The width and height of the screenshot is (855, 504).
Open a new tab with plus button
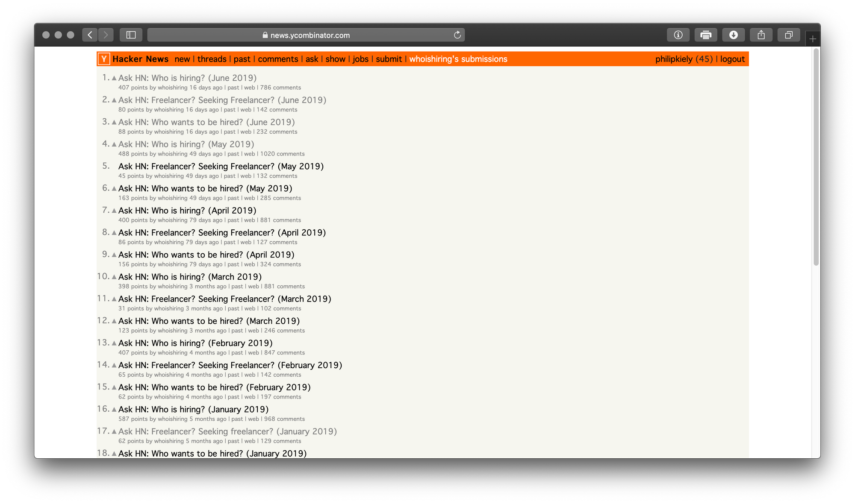[x=813, y=39]
